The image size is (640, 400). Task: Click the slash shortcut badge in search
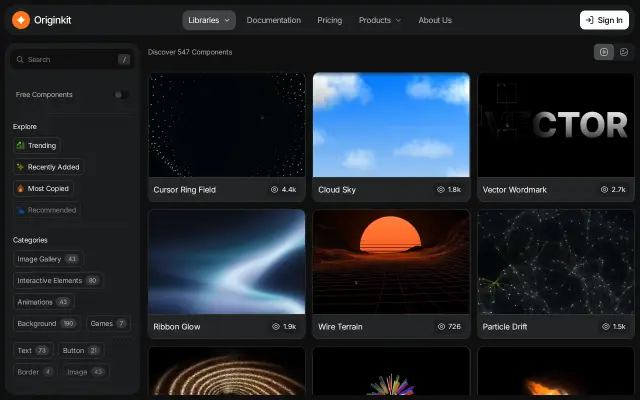tap(124, 60)
